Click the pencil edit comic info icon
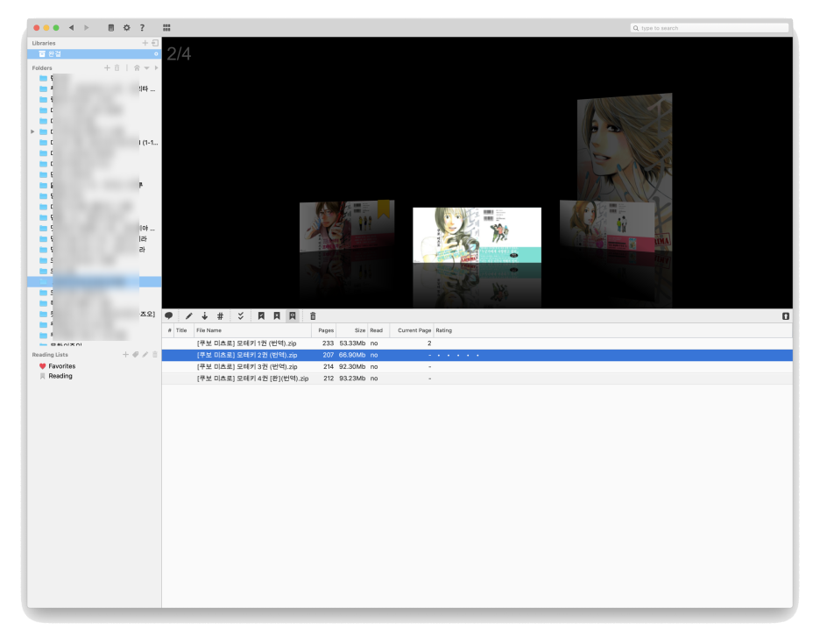This screenshot has width=820, height=644. [188, 315]
